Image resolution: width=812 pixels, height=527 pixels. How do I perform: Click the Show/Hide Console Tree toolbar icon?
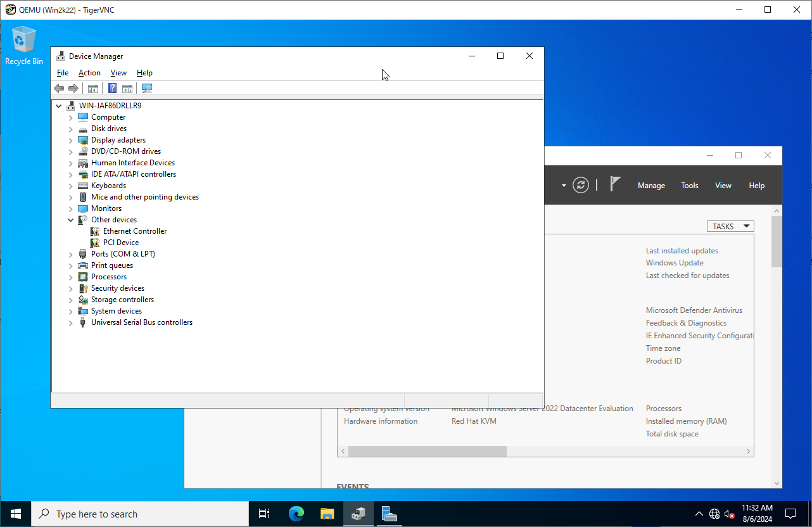click(93, 88)
